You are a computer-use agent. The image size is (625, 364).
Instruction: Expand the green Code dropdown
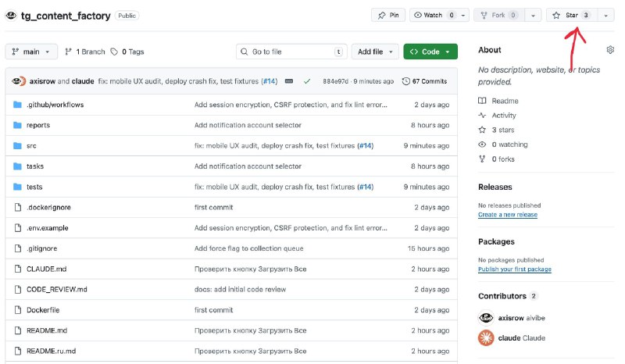click(x=430, y=52)
